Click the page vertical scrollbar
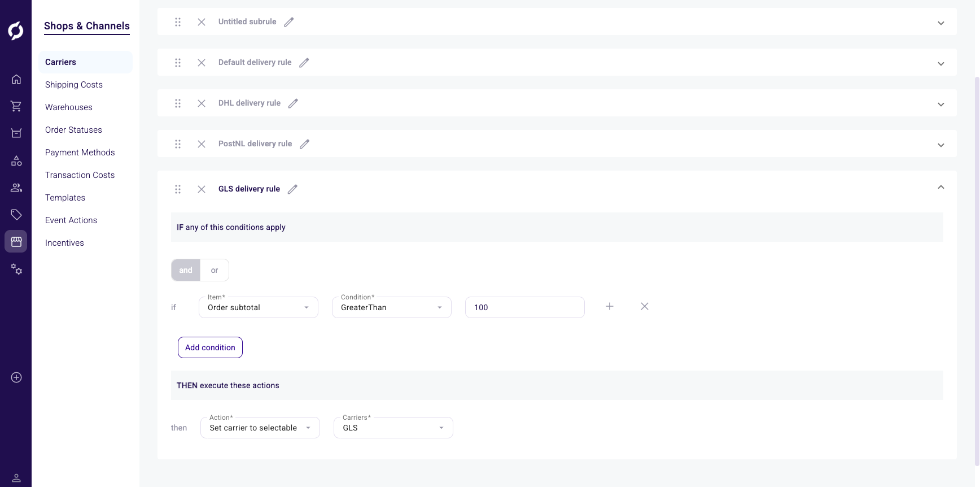 click(x=977, y=270)
